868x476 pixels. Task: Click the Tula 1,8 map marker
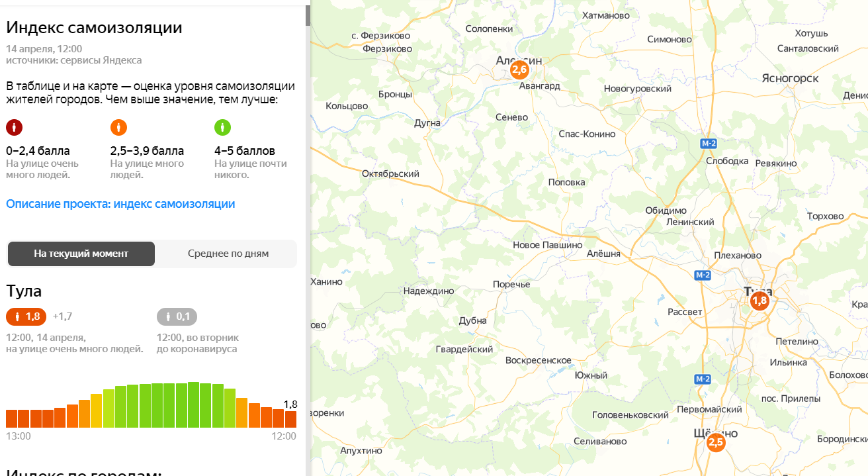(759, 301)
